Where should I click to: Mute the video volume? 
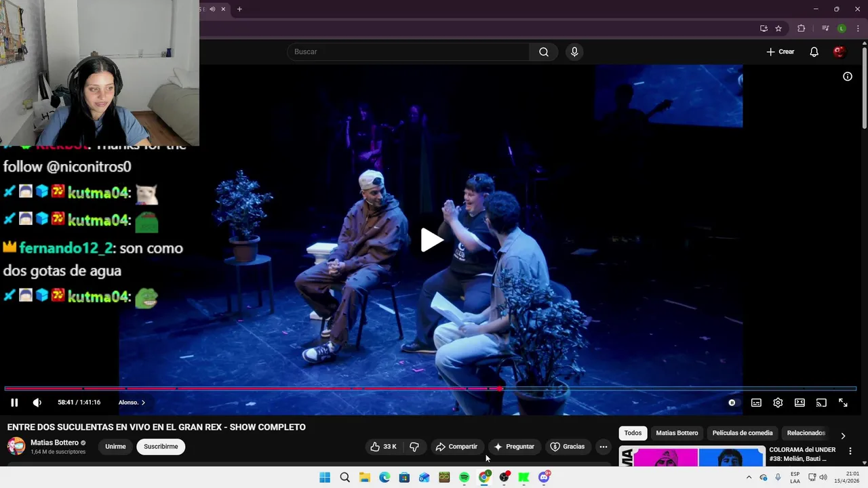37,403
